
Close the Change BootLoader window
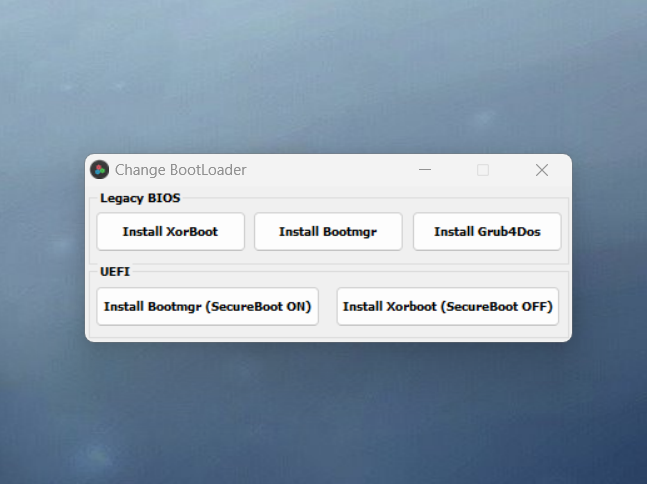pyautogui.click(x=542, y=170)
